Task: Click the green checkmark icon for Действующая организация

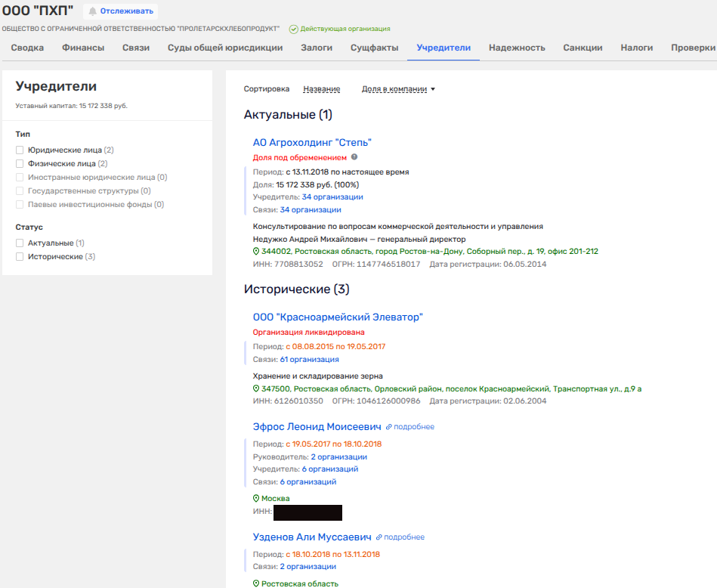Action: tap(293, 29)
